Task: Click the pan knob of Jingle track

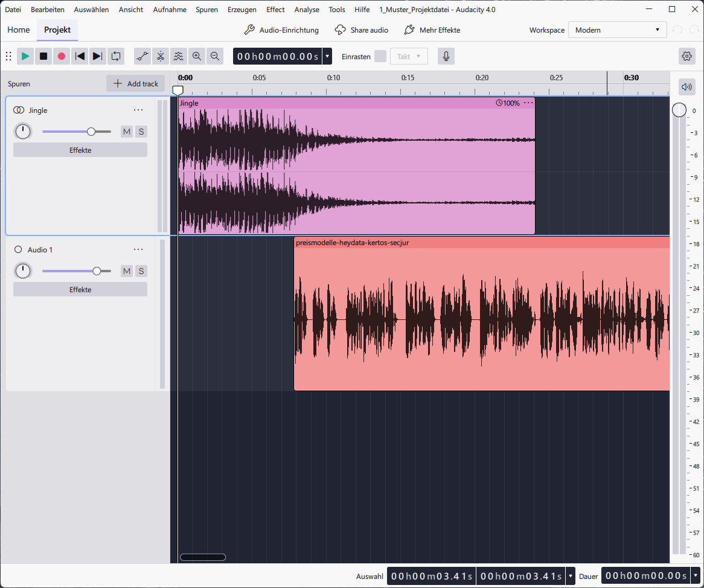Action: coord(23,132)
